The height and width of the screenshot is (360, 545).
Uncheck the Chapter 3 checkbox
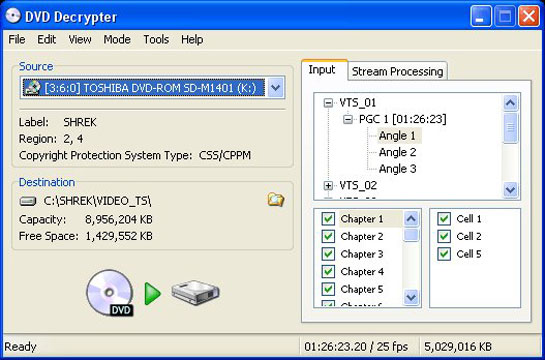328,254
